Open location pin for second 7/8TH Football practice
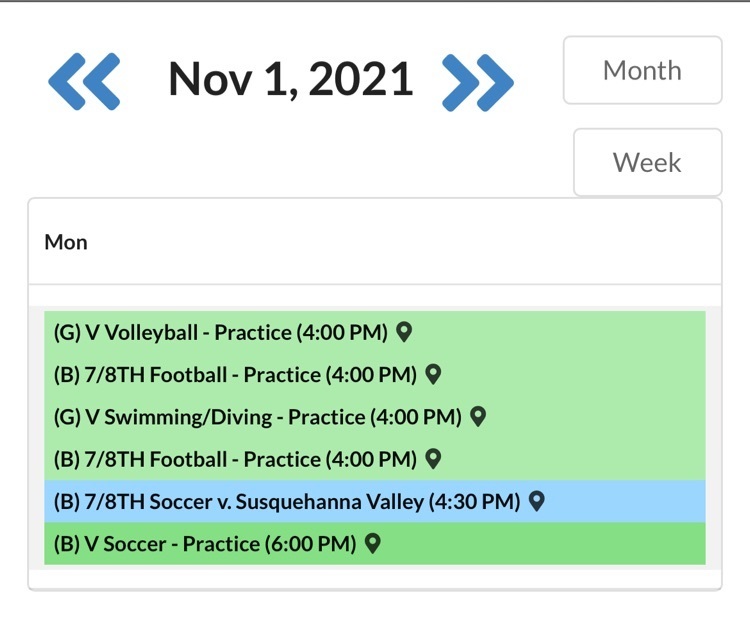This screenshot has height=638, width=750. tap(433, 459)
